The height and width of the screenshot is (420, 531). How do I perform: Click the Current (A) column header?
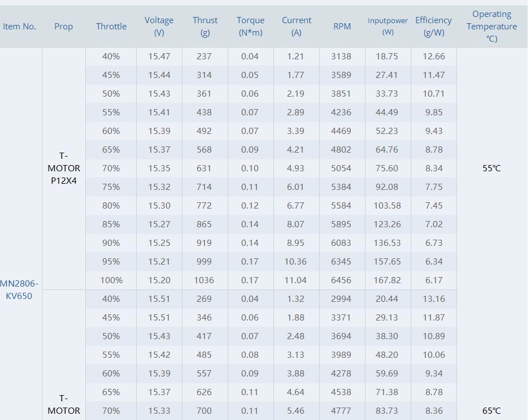click(x=297, y=27)
